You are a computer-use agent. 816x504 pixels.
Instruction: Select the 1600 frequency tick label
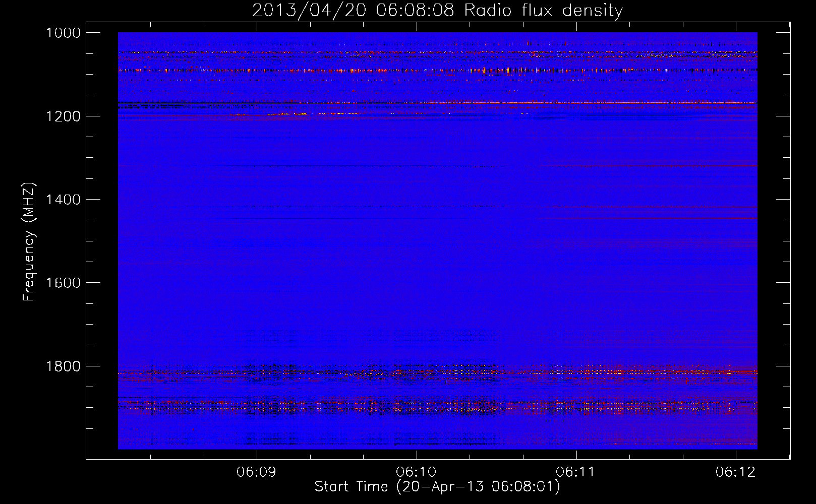click(x=64, y=283)
